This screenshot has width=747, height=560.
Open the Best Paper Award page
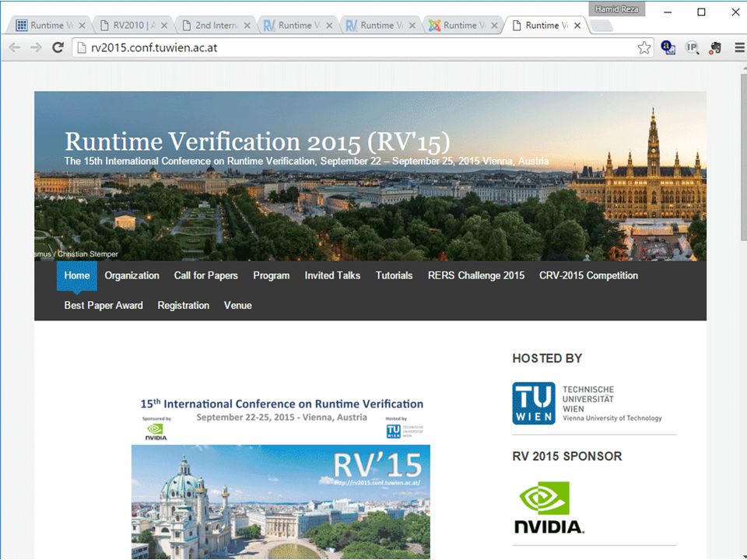[103, 306]
